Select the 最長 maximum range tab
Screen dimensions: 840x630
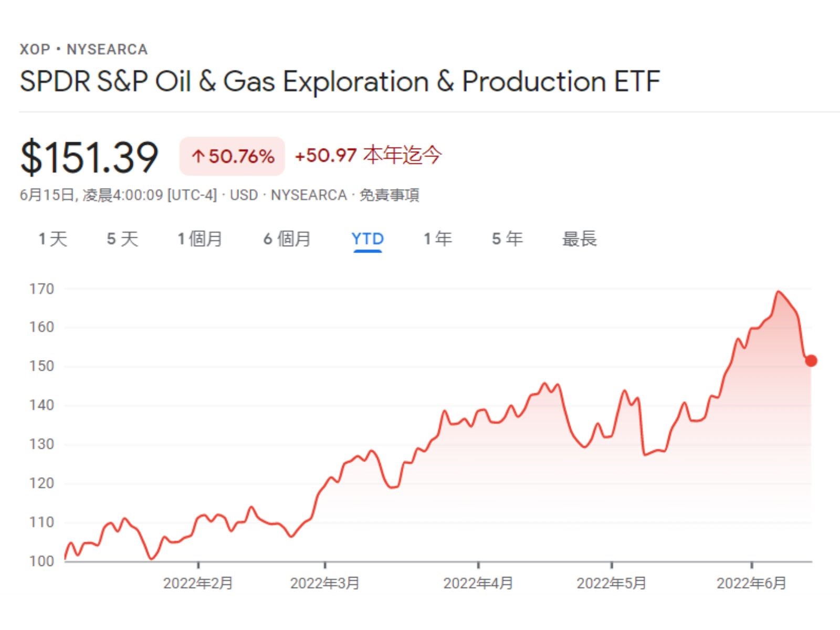pos(580,239)
